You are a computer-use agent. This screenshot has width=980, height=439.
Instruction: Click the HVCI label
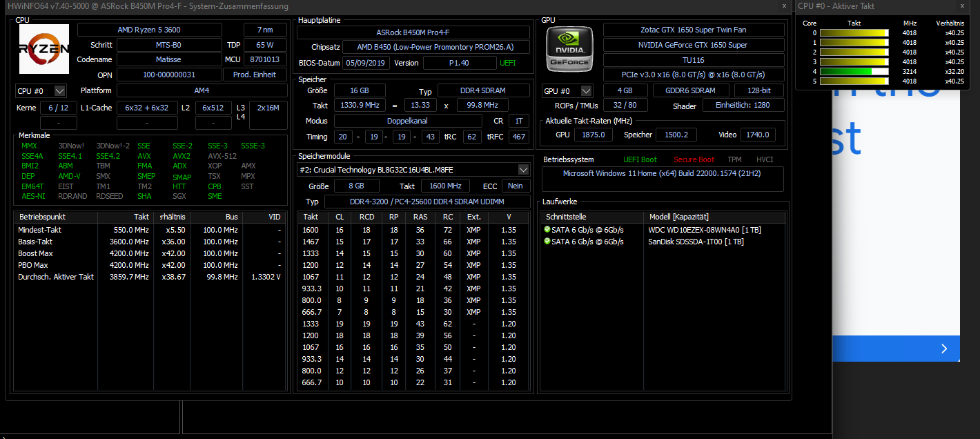click(x=765, y=159)
